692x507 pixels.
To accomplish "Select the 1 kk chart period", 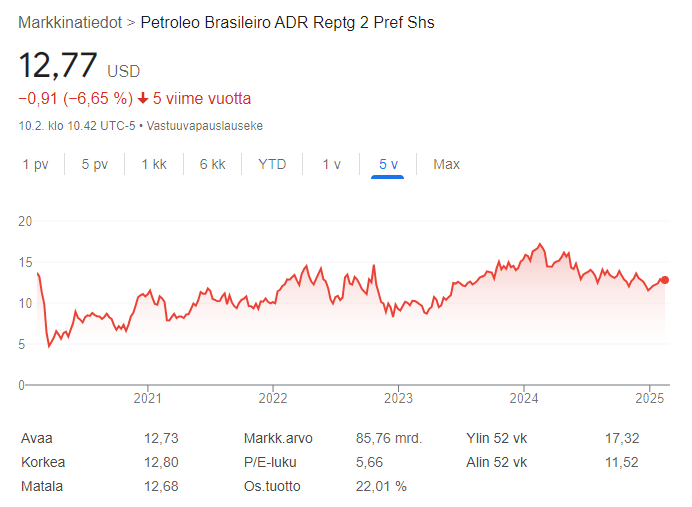I will point(154,164).
